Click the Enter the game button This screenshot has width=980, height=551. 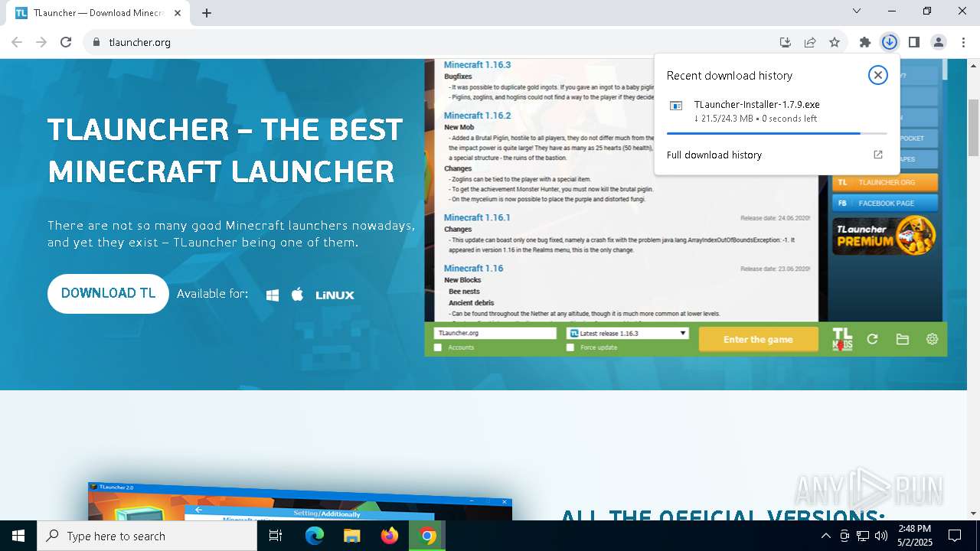(758, 339)
